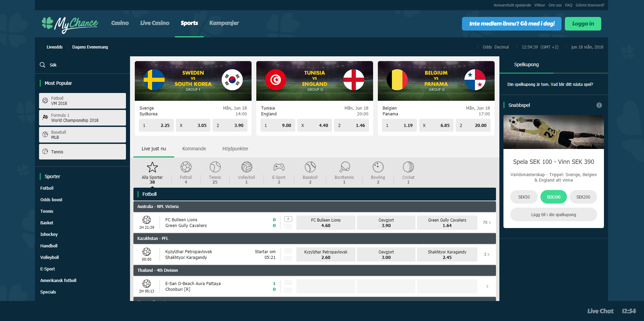Select the SEK100 stake option
The width and height of the screenshot is (644, 321).
coord(554,197)
